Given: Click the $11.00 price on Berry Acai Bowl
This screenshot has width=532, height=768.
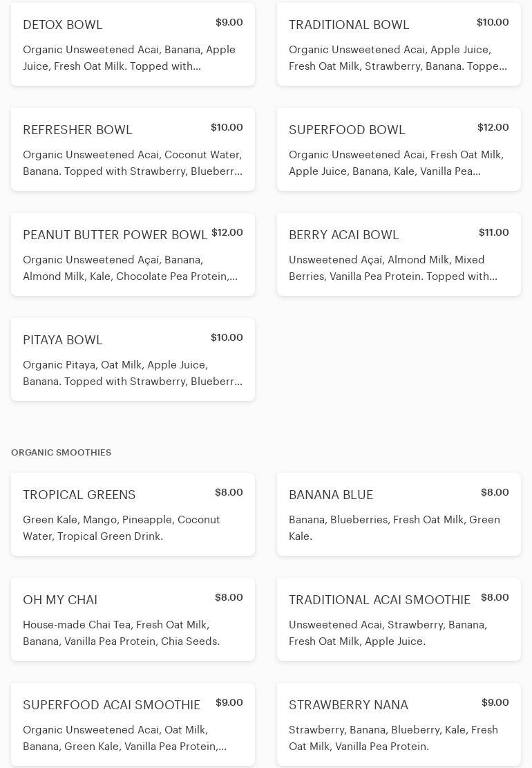Looking at the screenshot, I should click(x=493, y=232).
